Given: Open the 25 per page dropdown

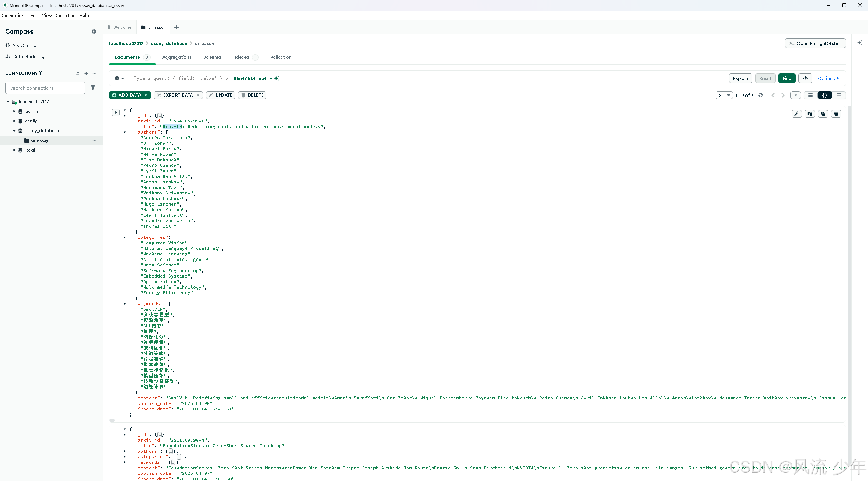Looking at the screenshot, I should [x=724, y=95].
